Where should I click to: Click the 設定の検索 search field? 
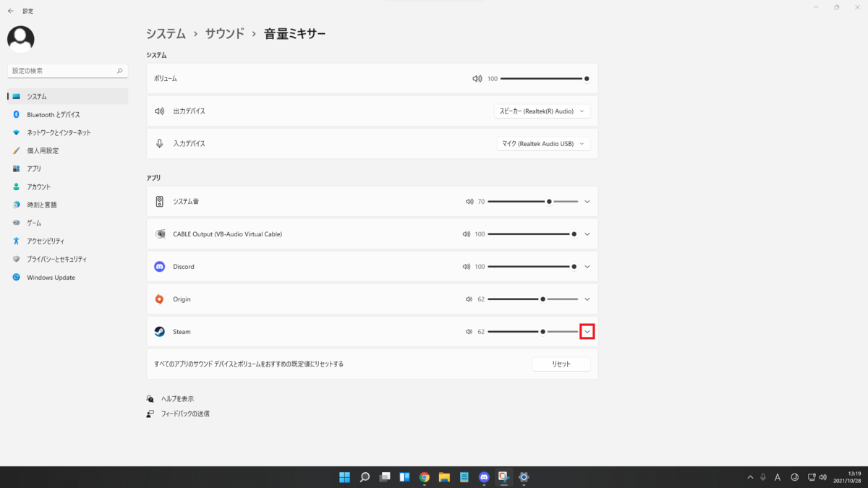click(x=67, y=70)
